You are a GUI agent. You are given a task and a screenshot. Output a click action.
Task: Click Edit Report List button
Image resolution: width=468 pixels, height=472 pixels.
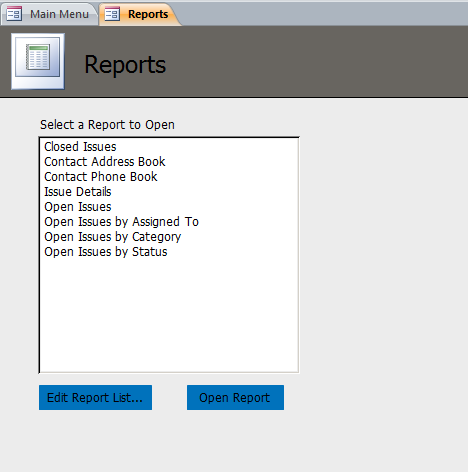coord(95,397)
